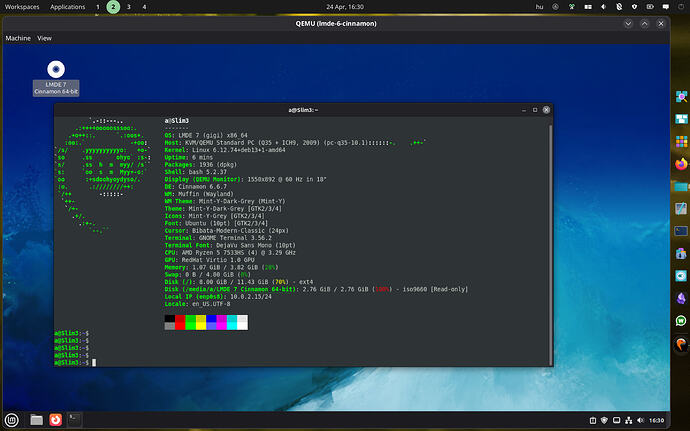Click the 'a@Slim3:~' terminal title
690x431 pixels.
[x=303, y=110]
